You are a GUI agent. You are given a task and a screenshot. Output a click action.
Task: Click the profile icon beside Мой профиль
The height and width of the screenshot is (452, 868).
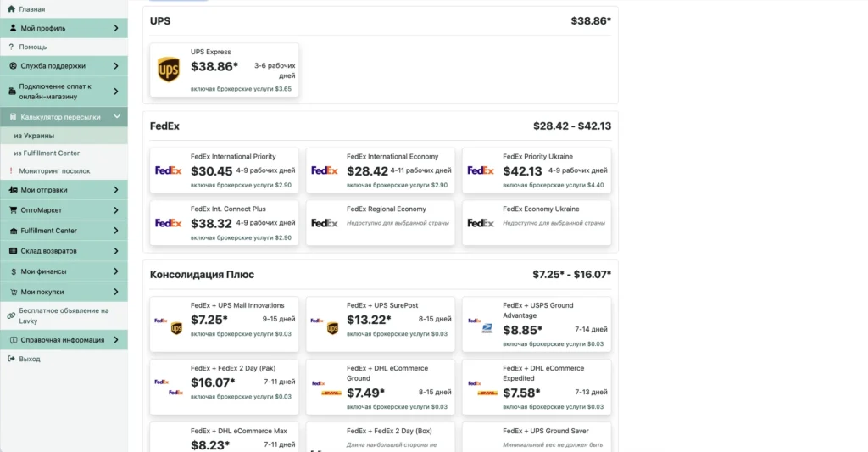click(14, 28)
